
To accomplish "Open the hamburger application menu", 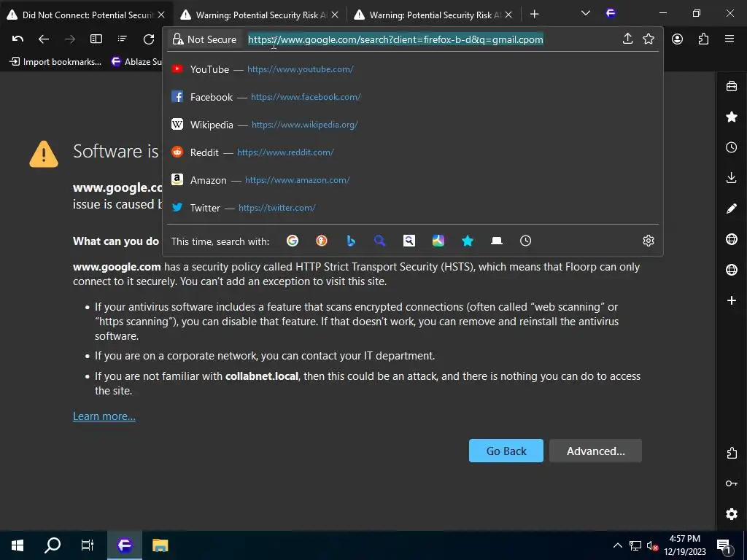I will 729,39.
